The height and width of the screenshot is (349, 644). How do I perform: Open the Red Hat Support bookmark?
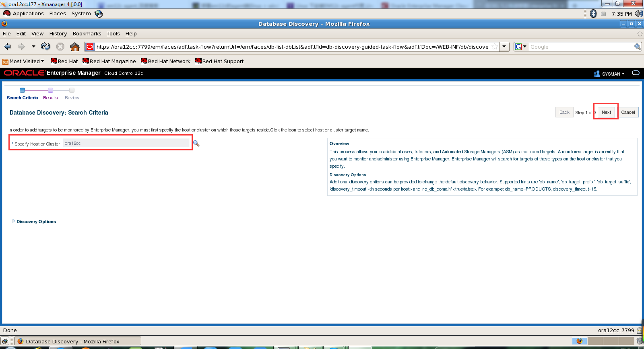(x=219, y=62)
